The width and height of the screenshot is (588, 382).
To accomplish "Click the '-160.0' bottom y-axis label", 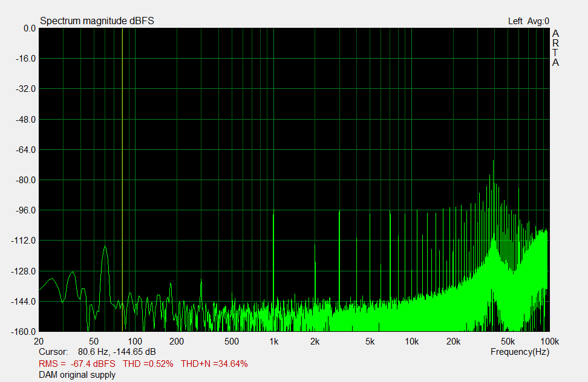I will 24,332.
